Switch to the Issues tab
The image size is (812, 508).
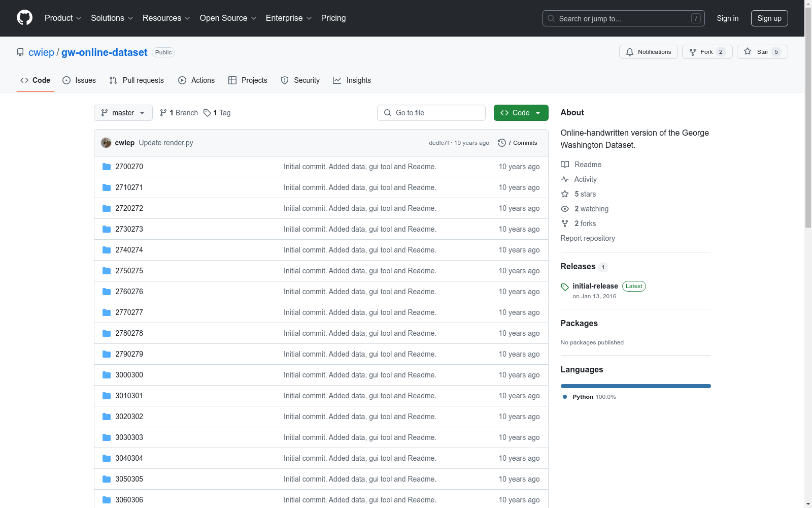click(x=79, y=80)
